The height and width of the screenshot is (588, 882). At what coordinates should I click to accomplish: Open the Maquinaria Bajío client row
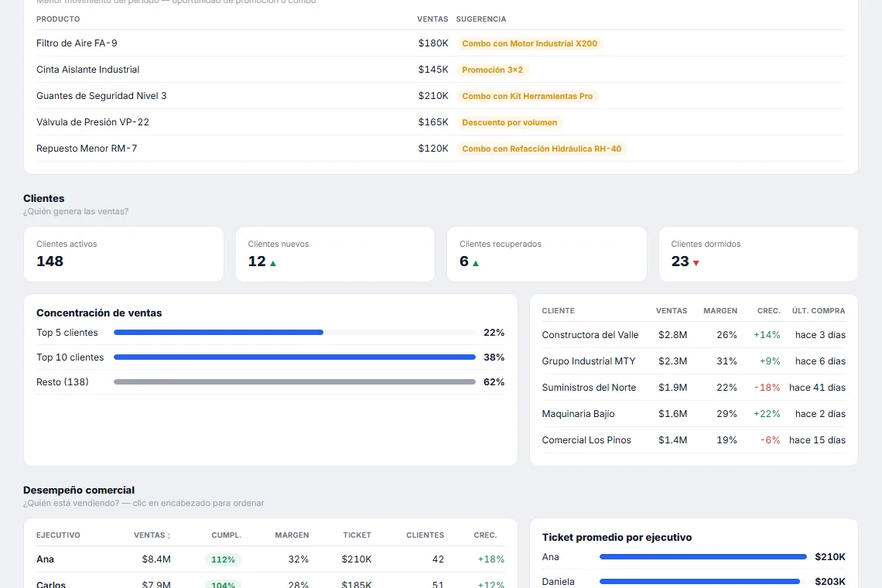click(x=693, y=414)
